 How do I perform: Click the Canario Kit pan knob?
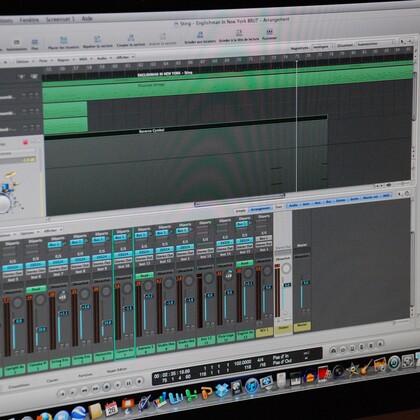[x=127, y=288]
